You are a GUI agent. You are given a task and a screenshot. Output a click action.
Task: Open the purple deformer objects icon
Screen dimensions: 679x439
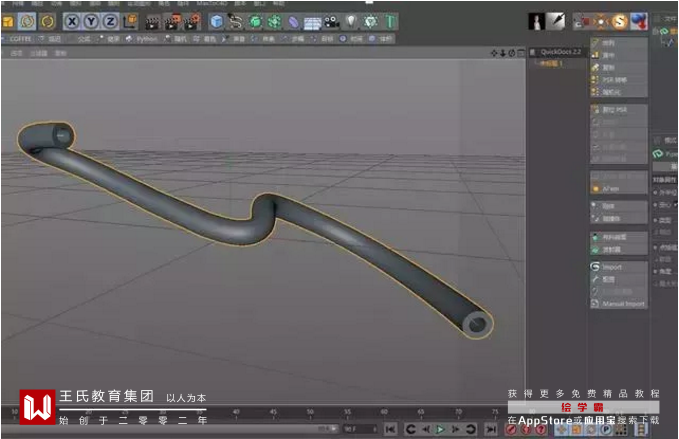click(x=293, y=22)
